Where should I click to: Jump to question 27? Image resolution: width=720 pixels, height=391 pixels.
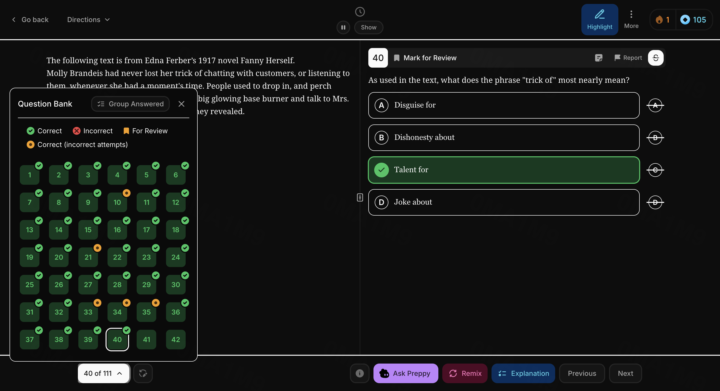tap(88, 285)
